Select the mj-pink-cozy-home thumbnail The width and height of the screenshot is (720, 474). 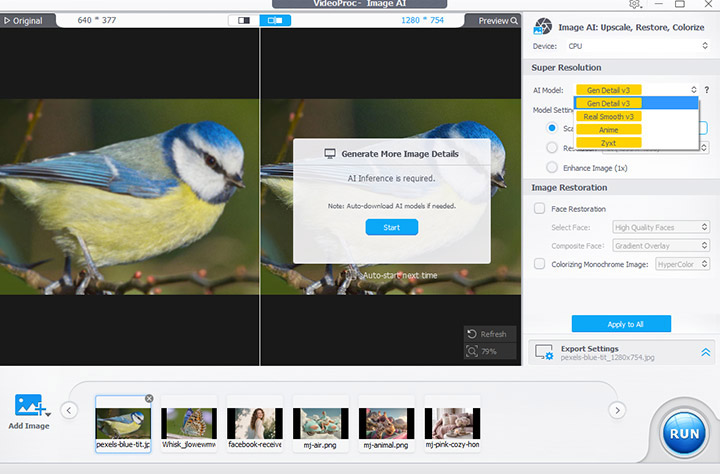click(452, 423)
